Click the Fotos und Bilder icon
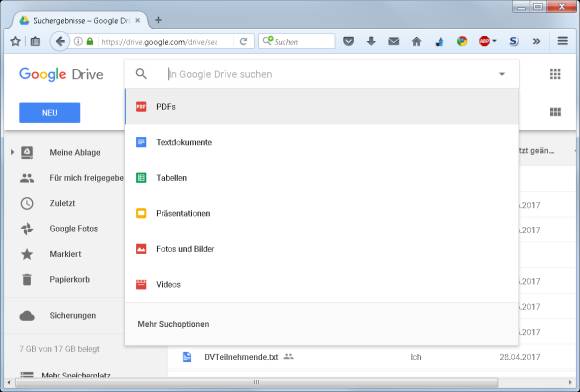This screenshot has height=392, width=580. [141, 249]
